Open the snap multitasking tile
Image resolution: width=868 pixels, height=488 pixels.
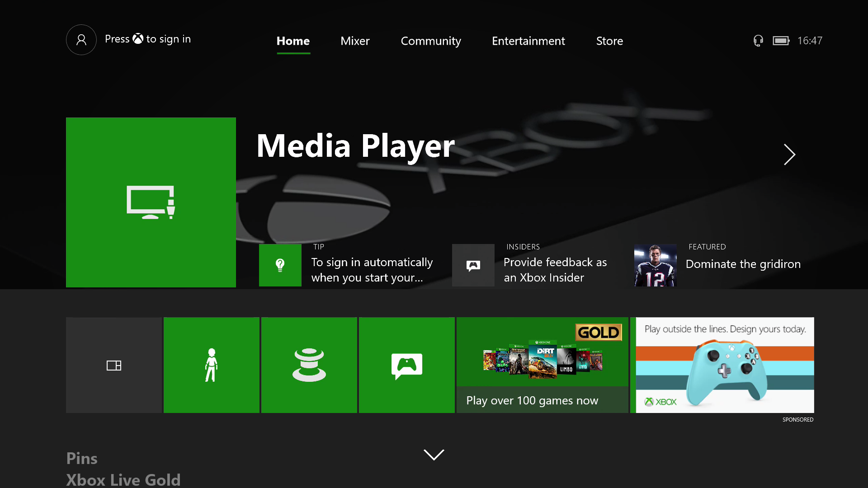pos(113,365)
